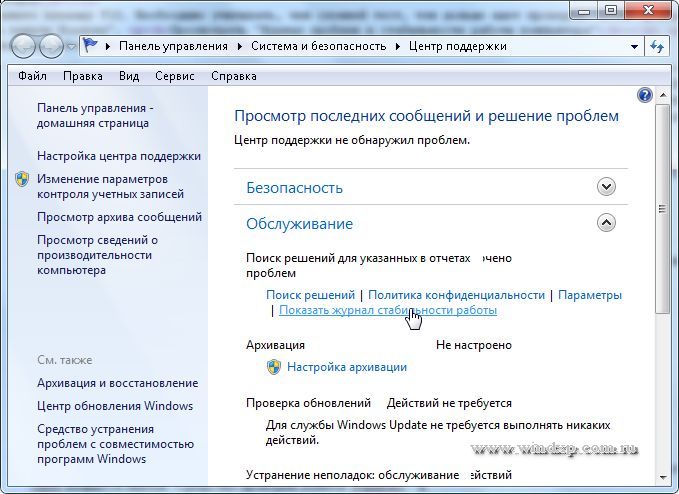The height and width of the screenshot is (494, 679).
Task: Click the Forward navigation arrow
Action: pyautogui.click(x=52, y=46)
